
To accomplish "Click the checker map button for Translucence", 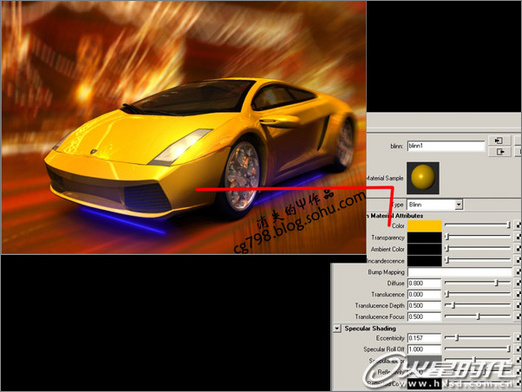I will click(x=519, y=294).
